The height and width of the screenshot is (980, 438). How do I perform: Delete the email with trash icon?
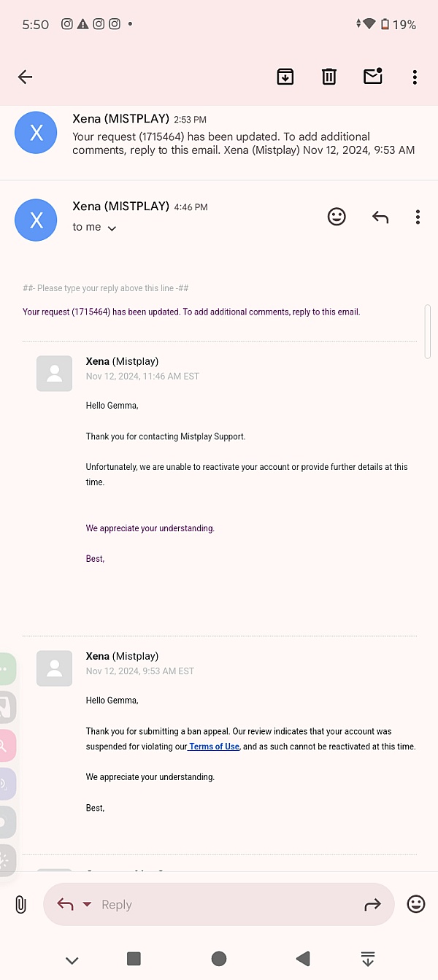(329, 76)
